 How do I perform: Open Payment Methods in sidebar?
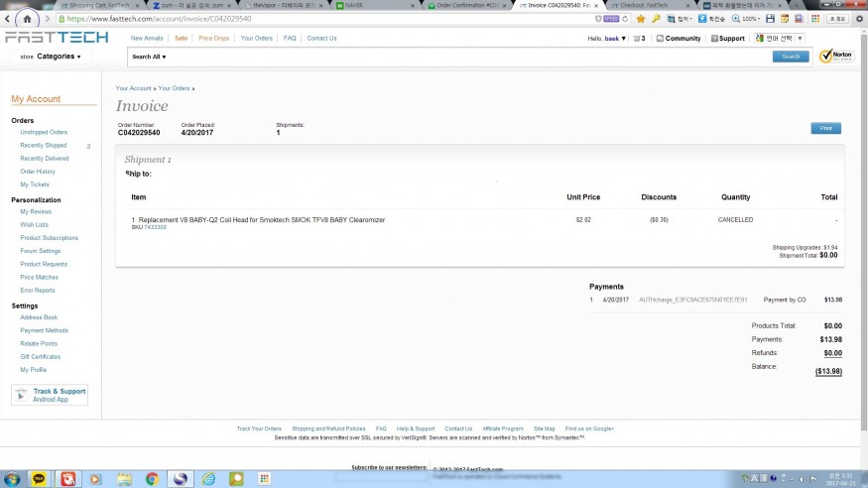coord(45,331)
